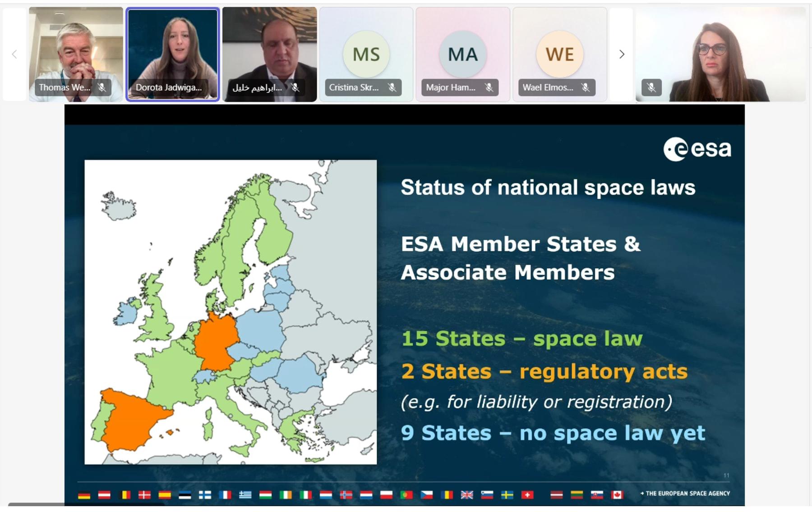812x512 pixels.
Task: Show previous participants with the left chevron
Action: [14, 55]
